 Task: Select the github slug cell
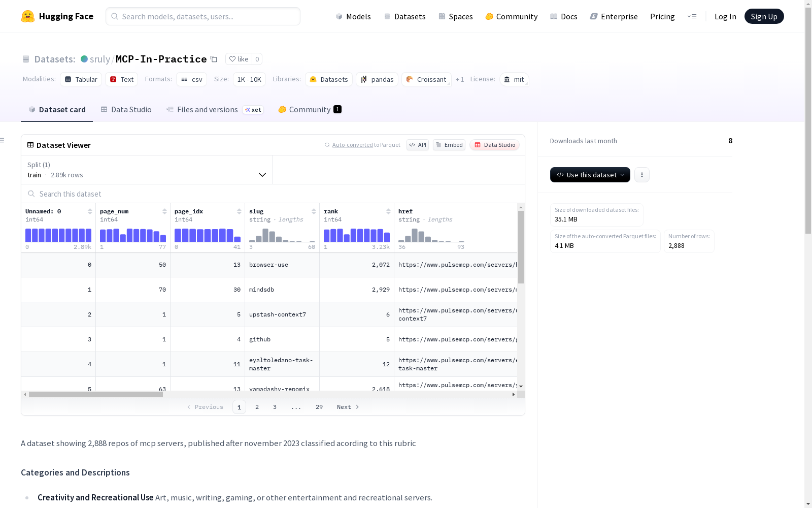coord(282,339)
